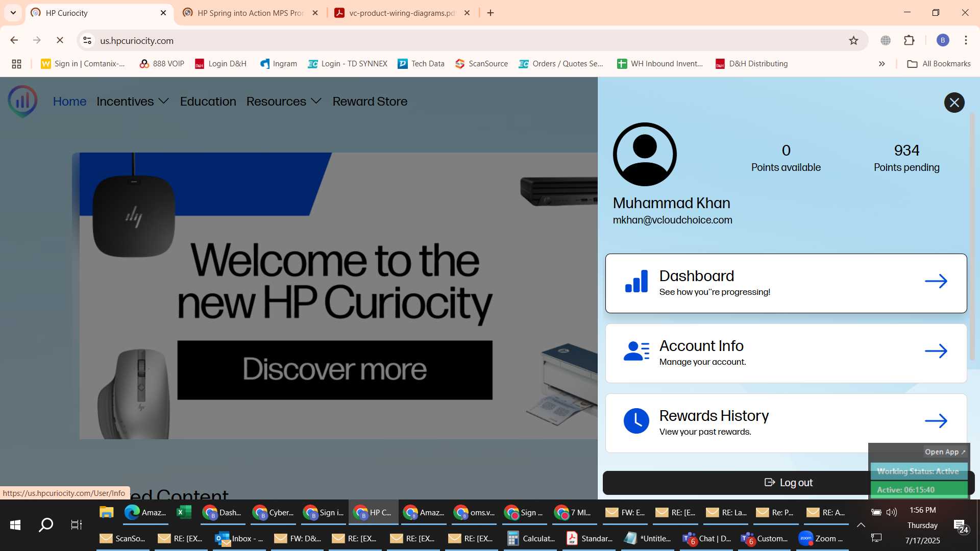Open Task View on taskbar

coord(77,524)
